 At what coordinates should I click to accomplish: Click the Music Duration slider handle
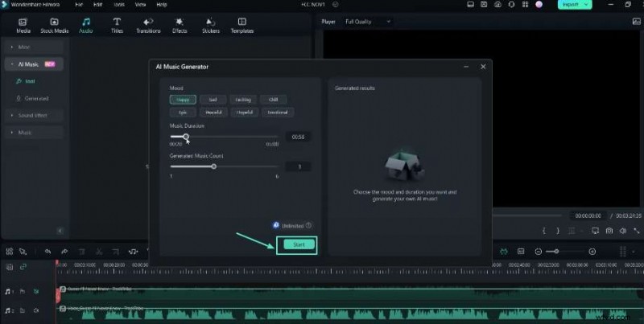coord(186,137)
